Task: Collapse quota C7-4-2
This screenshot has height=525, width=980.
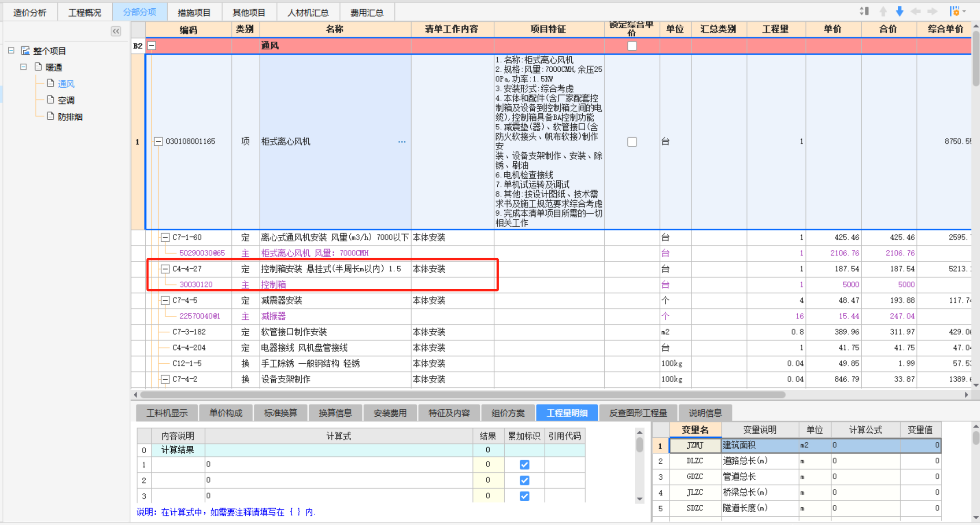Action: click(x=165, y=379)
